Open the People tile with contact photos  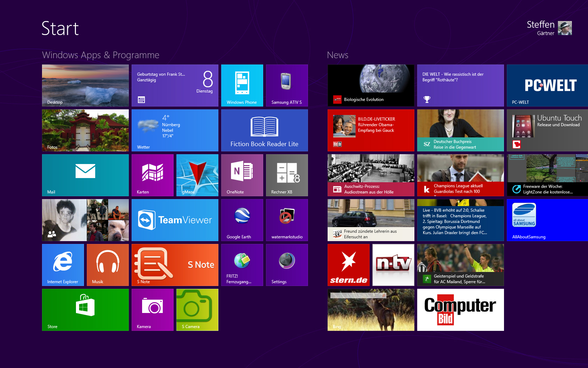[x=85, y=220]
